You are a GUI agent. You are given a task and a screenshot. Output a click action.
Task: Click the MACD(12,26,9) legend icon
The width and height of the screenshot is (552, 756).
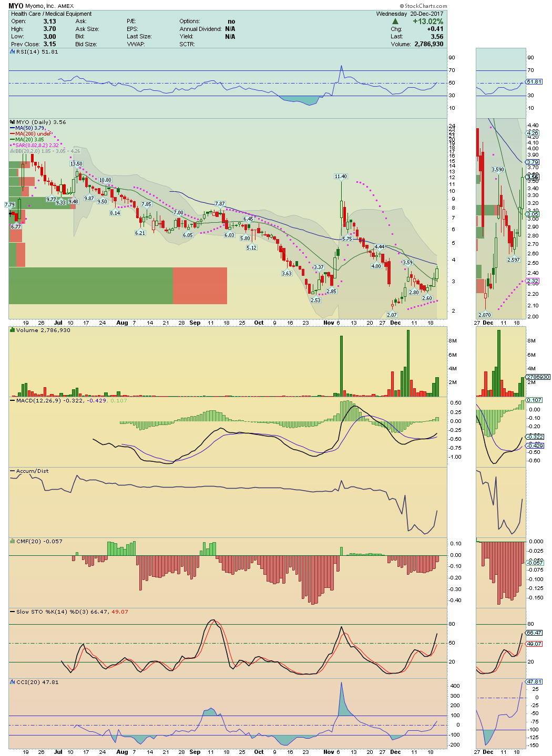click(13, 400)
